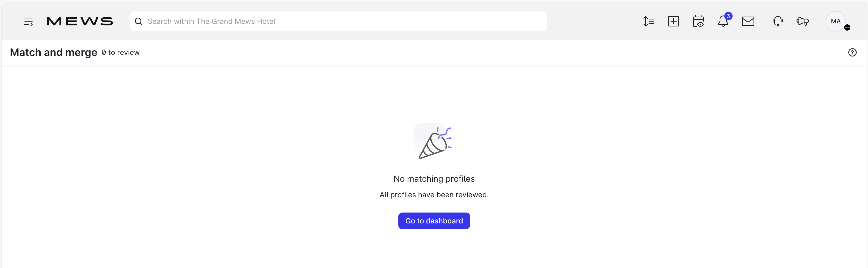The height and width of the screenshot is (268, 868).
Task: Open notifications showing 3 alerts
Action: coord(723,22)
